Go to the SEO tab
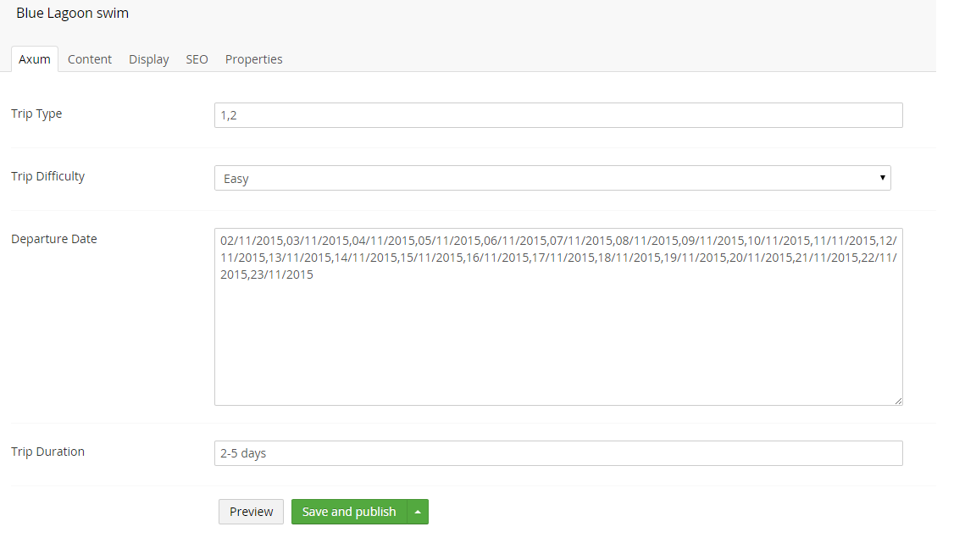The height and width of the screenshot is (560, 976). (x=197, y=59)
